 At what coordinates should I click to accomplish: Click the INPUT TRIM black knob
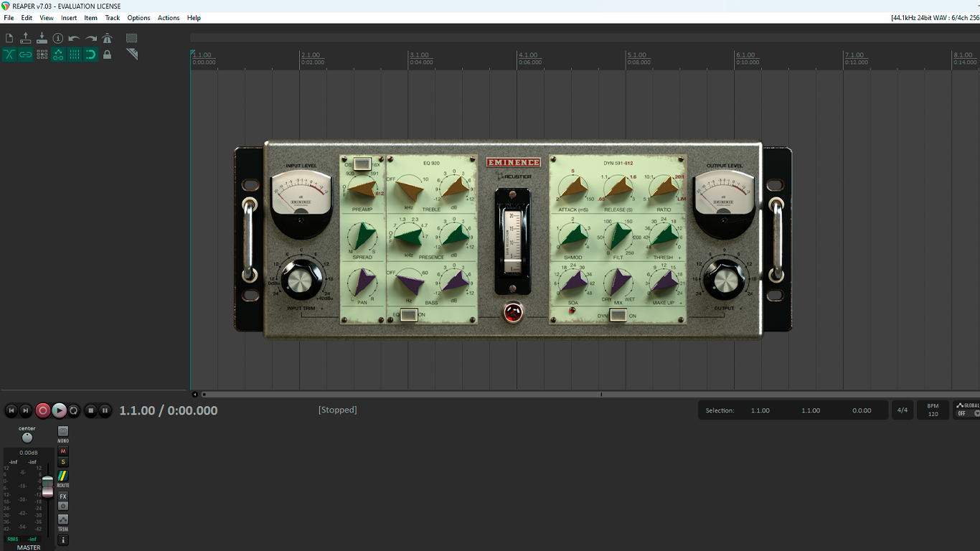coord(301,280)
